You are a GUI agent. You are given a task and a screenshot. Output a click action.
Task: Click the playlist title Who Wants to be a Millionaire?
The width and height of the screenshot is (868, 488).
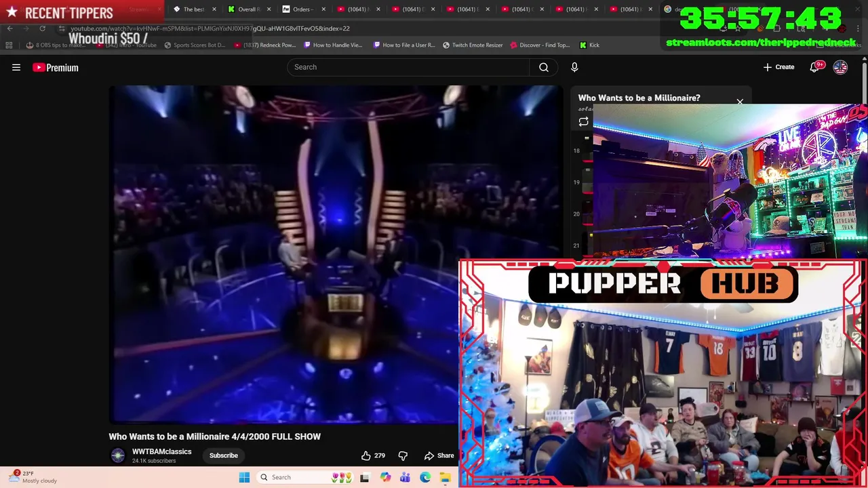pos(639,98)
